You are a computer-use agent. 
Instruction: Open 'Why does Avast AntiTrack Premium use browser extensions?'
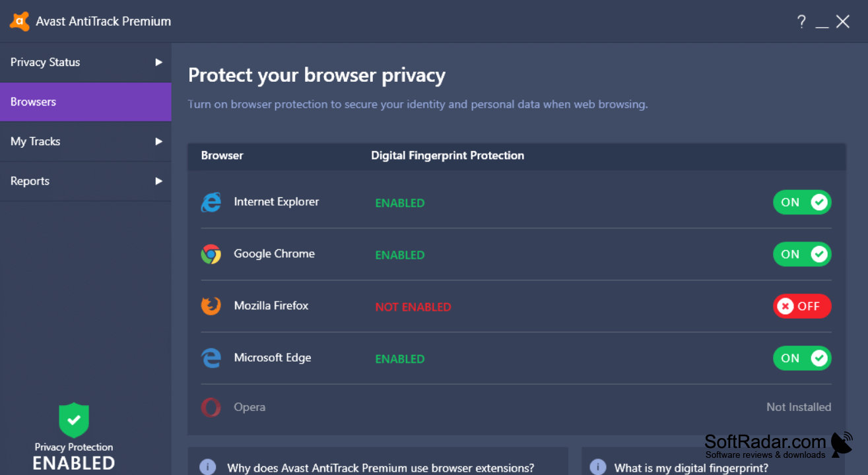click(381, 468)
